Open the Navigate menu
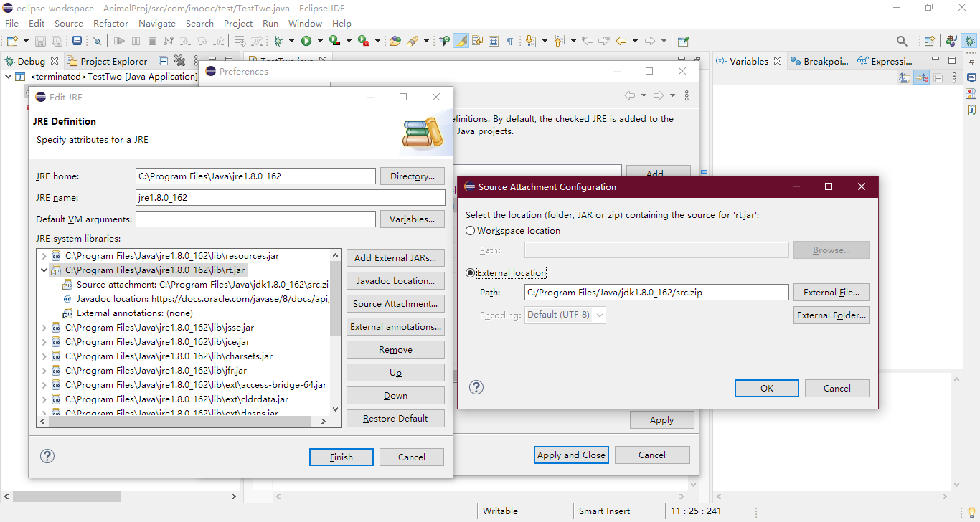This screenshot has width=980, height=522. (157, 23)
